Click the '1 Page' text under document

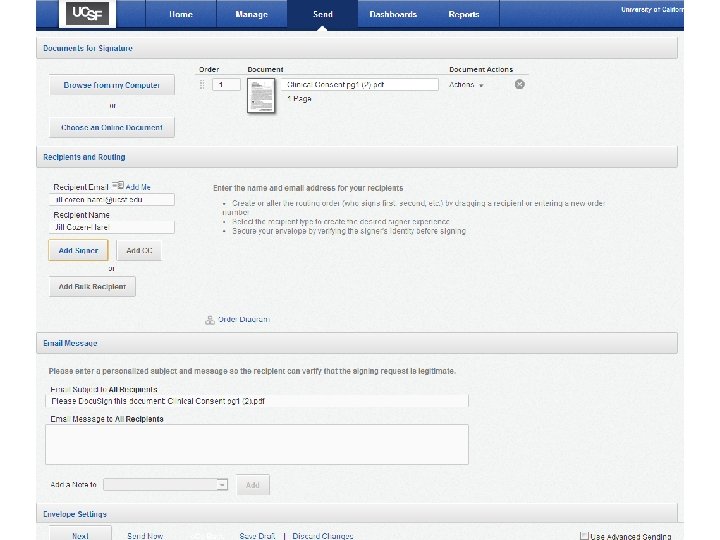point(299,99)
